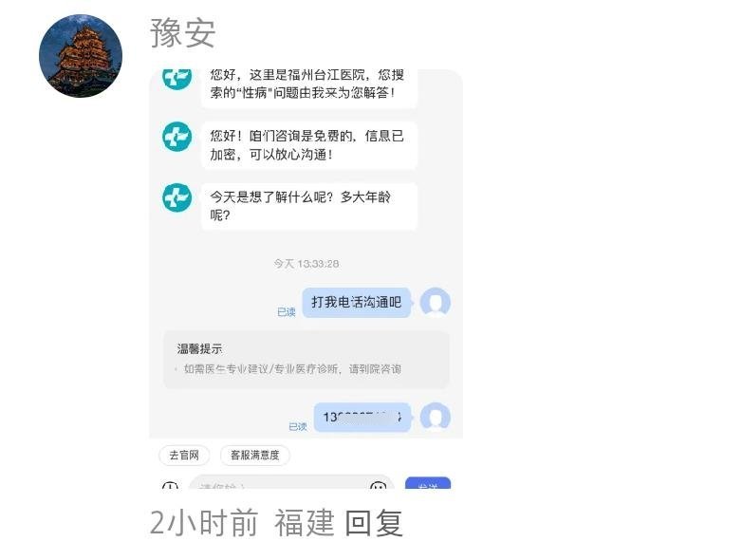Open the emoji smiley picker icon
Image resolution: width=743 pixels, height=560 pixels.
tap(378, 485)
